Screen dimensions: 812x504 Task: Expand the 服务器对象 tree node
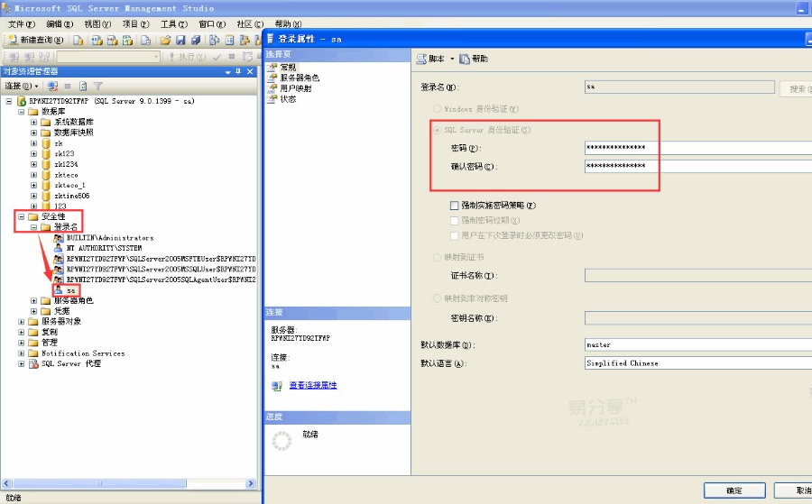pos(22,321)
